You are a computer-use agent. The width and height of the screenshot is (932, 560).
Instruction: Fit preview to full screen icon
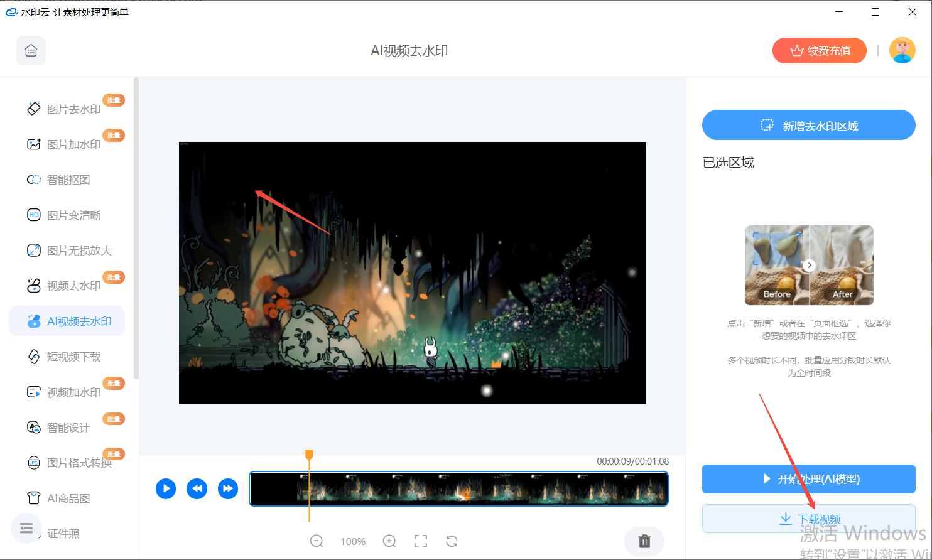coord(421,541)
